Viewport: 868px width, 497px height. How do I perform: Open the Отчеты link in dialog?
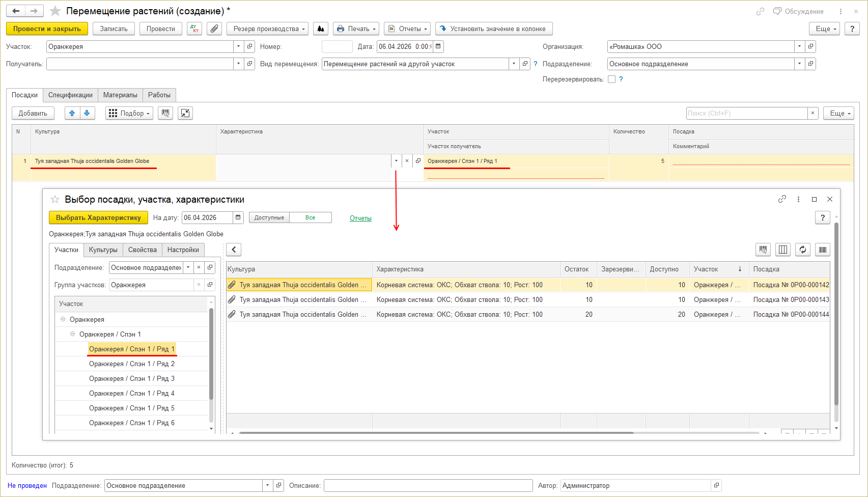click(x=360, y=218)
